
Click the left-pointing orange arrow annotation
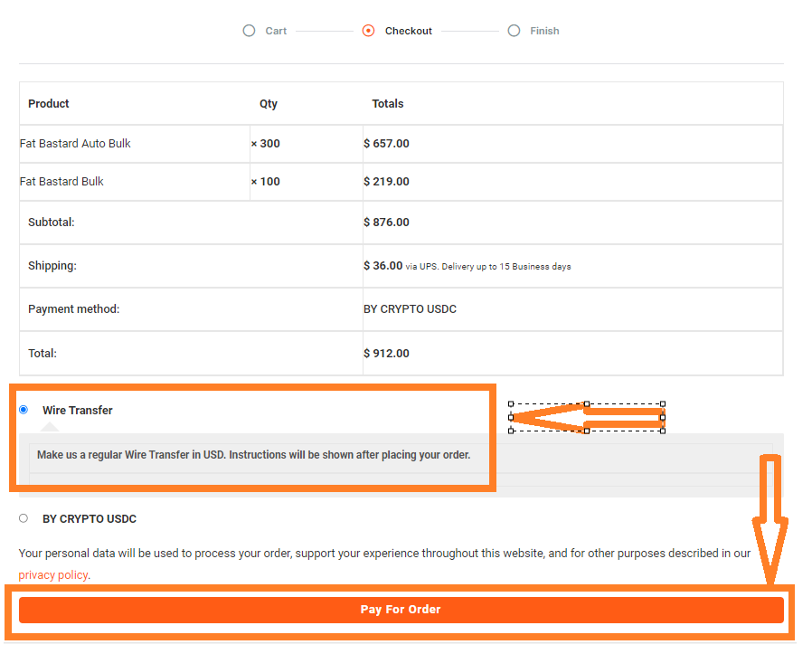click(587, 417)
